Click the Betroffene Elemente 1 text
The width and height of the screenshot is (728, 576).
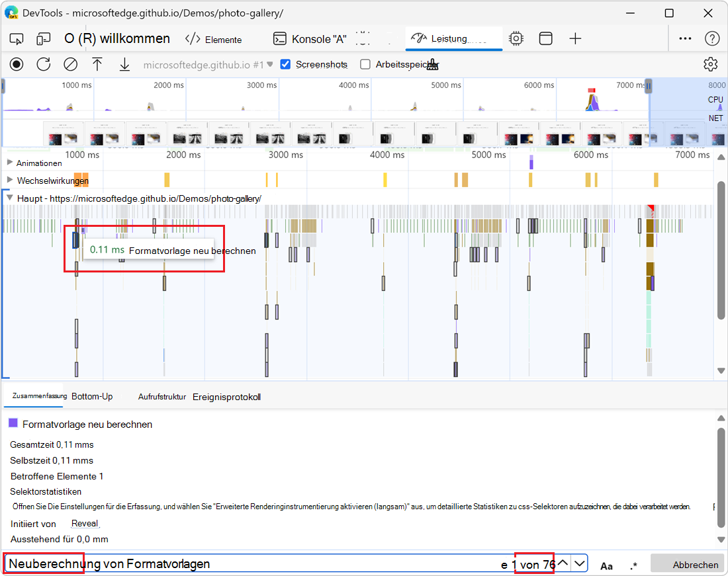coord(57,476)
